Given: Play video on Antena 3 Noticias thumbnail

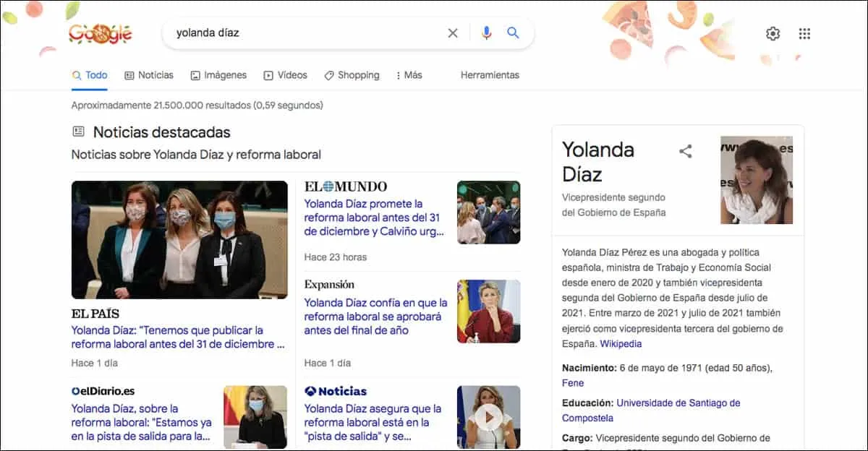Looking at the screenshot, I should click(x=488, y=417).
